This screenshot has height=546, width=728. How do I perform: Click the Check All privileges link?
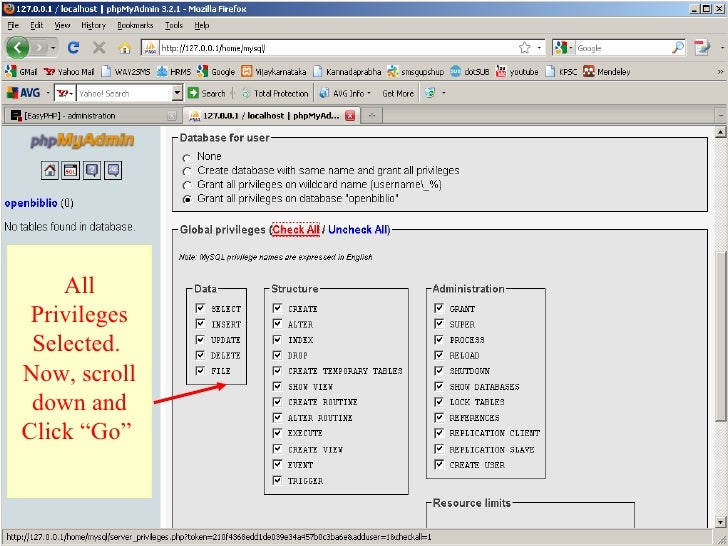[296, 229]
